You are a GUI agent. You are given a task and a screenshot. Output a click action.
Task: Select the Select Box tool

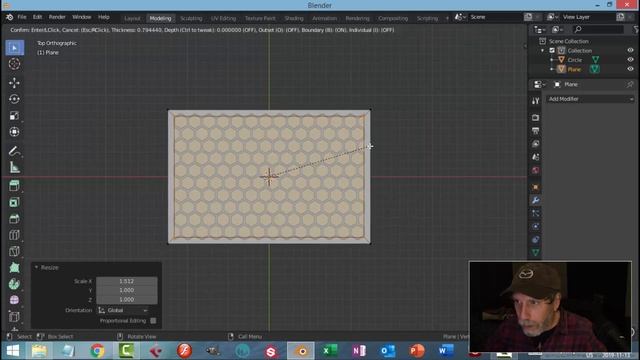coord(14,48)
